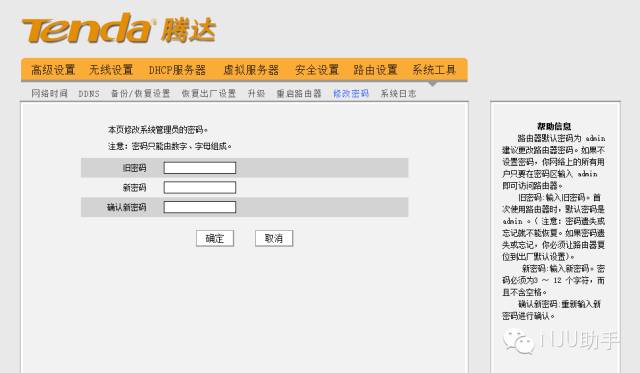Focus the 旧密码 input field
Viewport: 640px width, 373px height.
[x=200, y=168]
